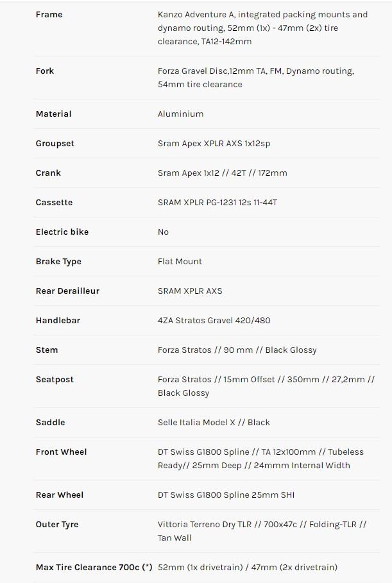The width and height of the screenshot is (392, 583).
Task: Select the Selle Italia Model X saddle text
Action: coord(214,423)
